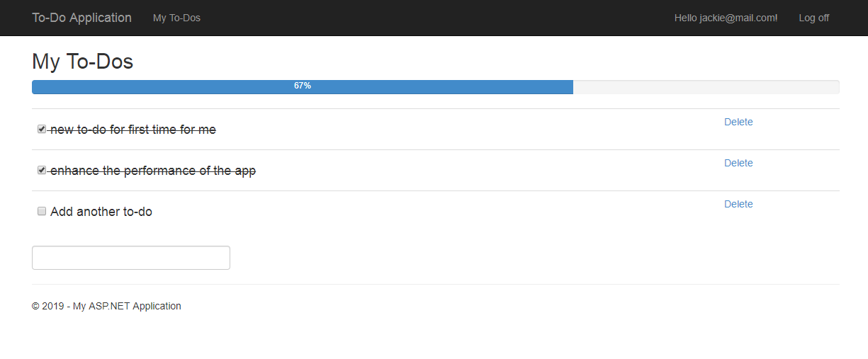Delete the 'Add another to-do' item
This screenshot has height=359, width=868.
point(738,204)
